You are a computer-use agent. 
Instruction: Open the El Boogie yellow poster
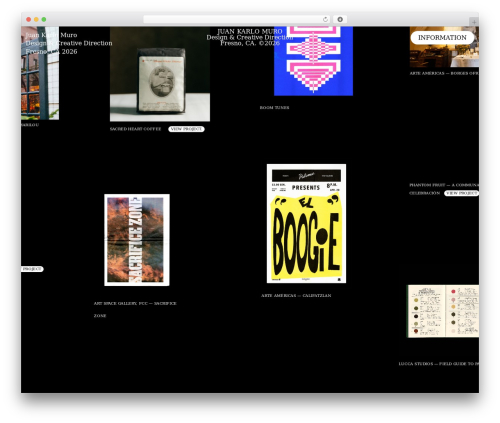[x=306, y=223]
